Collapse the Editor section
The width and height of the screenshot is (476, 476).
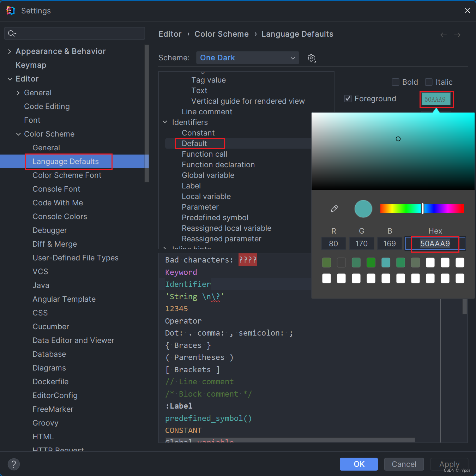[10, 79]
